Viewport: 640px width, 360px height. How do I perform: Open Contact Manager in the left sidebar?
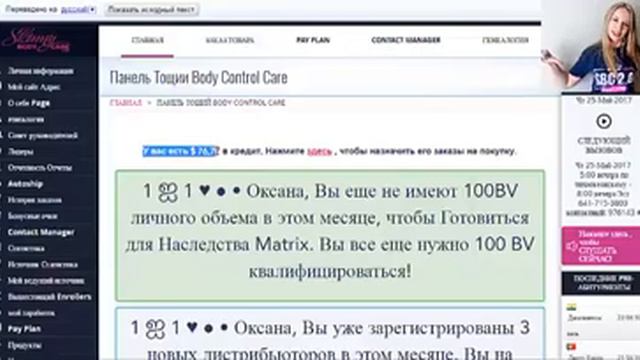tap(41, 232)
